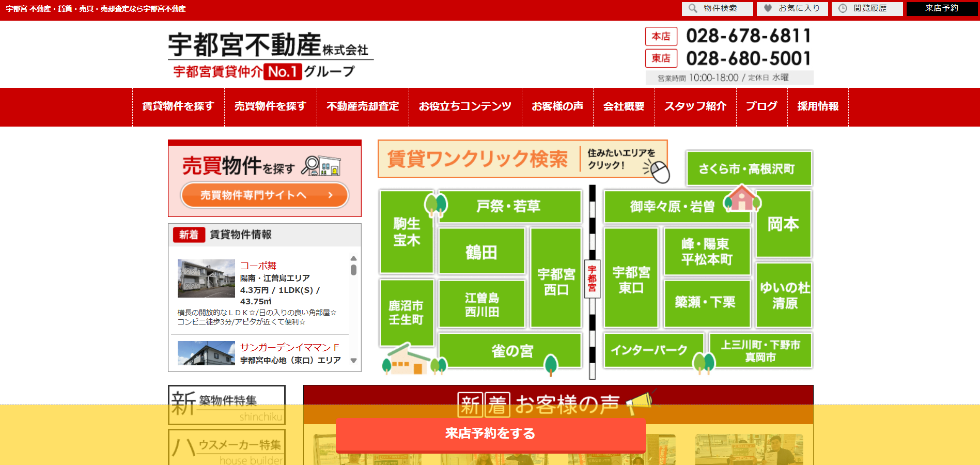Click the magnifier icon beside 物件検索
Viewport: 980px width, 465px height.
(x=693, y=8)
